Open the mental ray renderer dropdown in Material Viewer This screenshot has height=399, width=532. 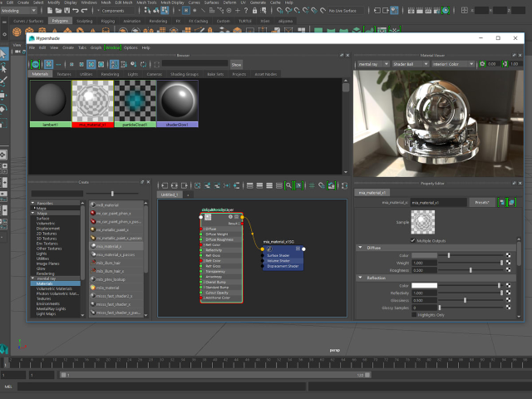pyautogui.click(x=372, y=64)
